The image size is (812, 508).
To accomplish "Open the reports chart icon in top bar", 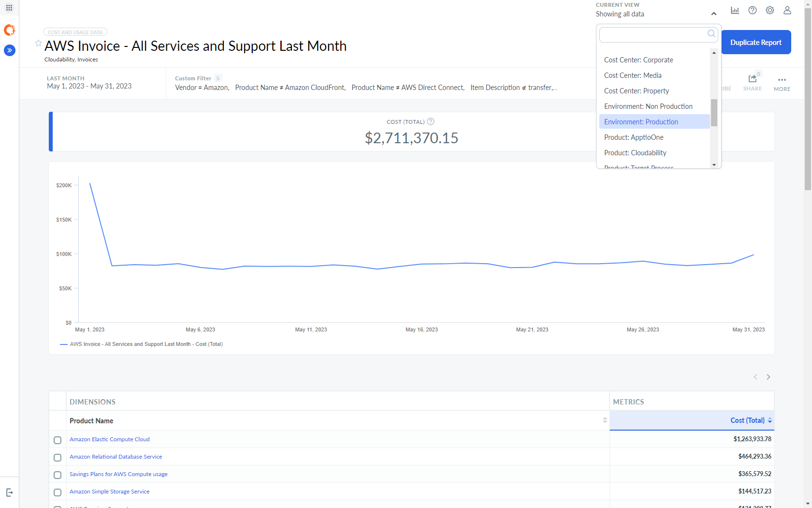I will (x=735, y=10).
